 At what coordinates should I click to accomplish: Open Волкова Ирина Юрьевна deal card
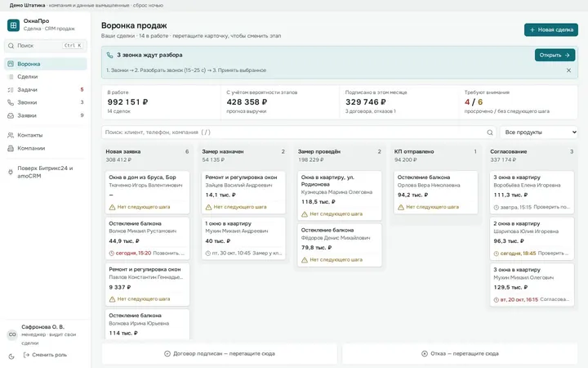click(147, 324)
